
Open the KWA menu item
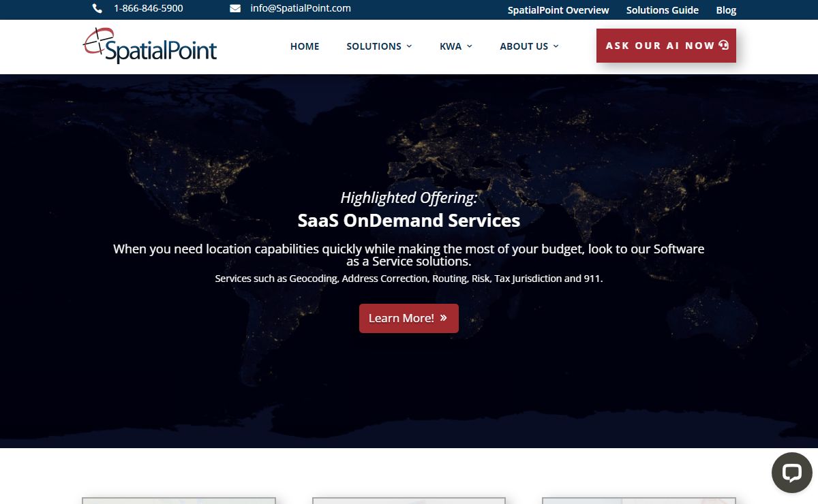click(x=451, y=46)
